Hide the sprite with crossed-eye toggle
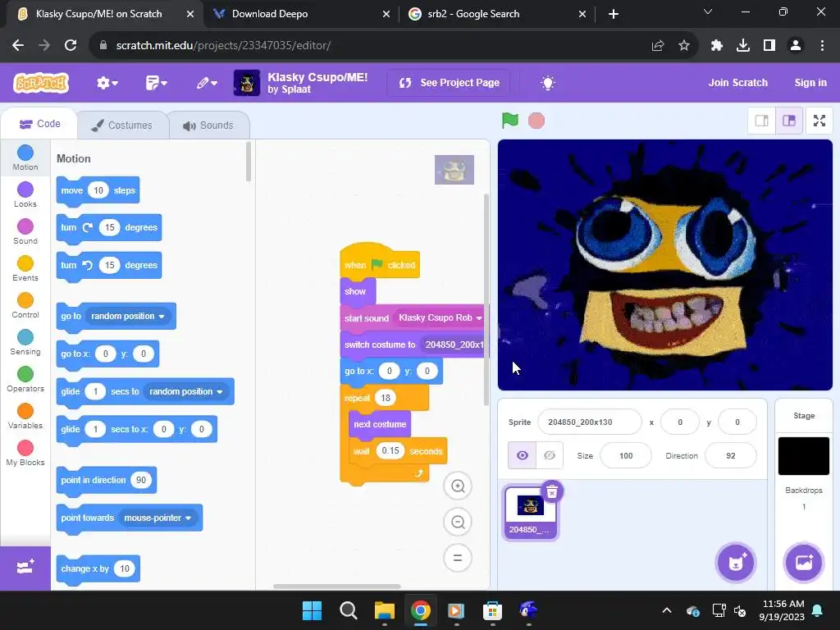Screen dimensions: 840x630 click(x=550, y=455)
